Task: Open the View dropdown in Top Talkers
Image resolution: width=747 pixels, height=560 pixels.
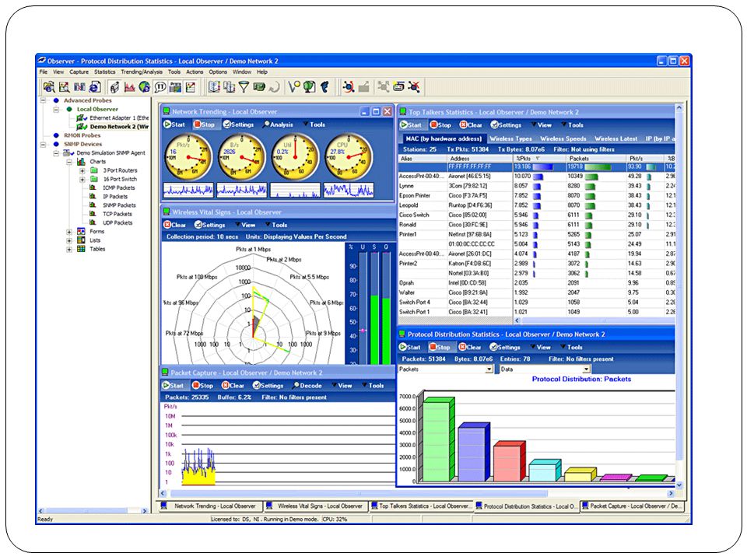Action: [542, 124]
